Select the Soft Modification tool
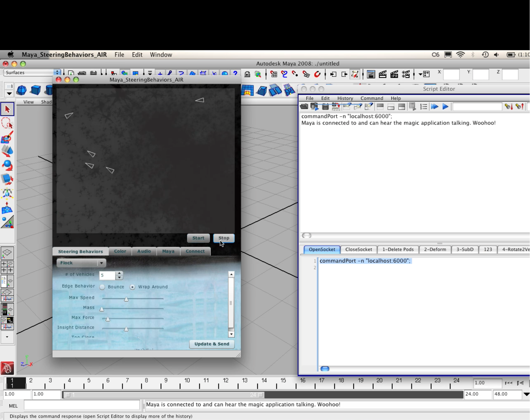 [x=7, y=208]
